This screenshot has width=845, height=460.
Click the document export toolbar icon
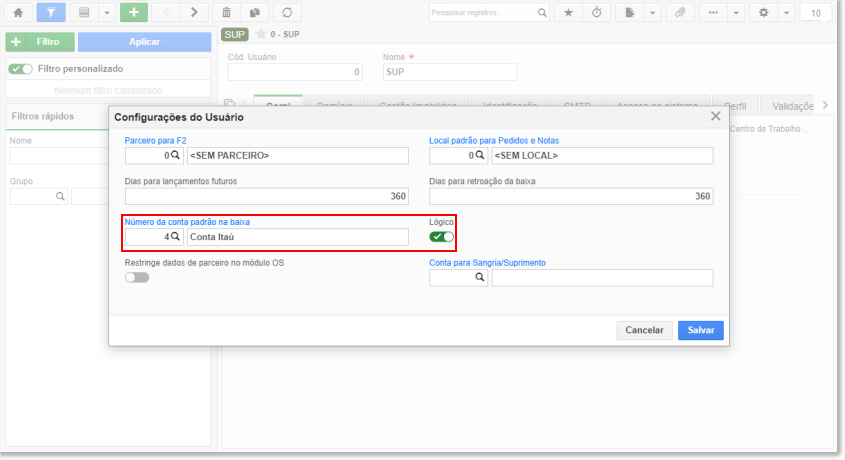point(629,12)
